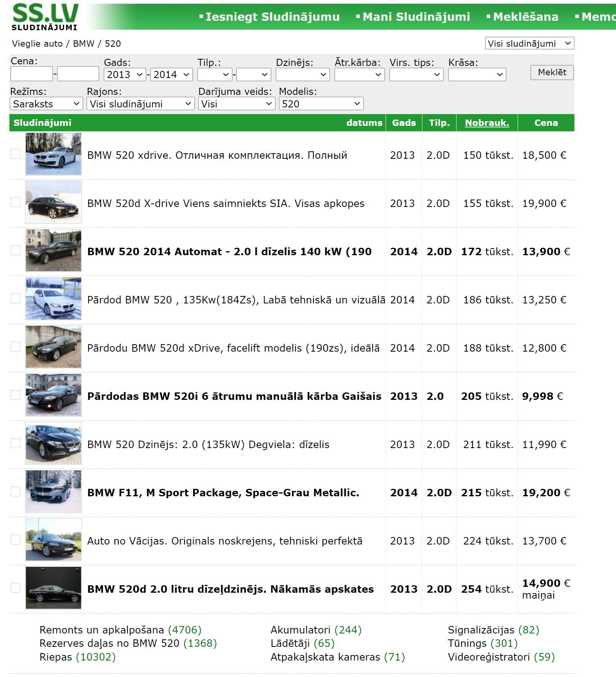
Task: Open thumbnail of Auto no Vācijas listing
Action: (53, 540)
